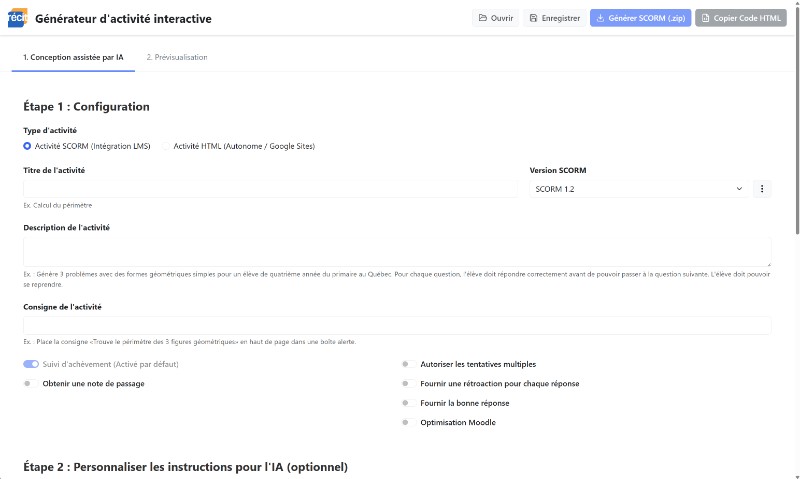Screen dimensions: 800x479
Task: Switch to the Prévisualisation tab
Action: pyautogui.click(x=177, y=57)
